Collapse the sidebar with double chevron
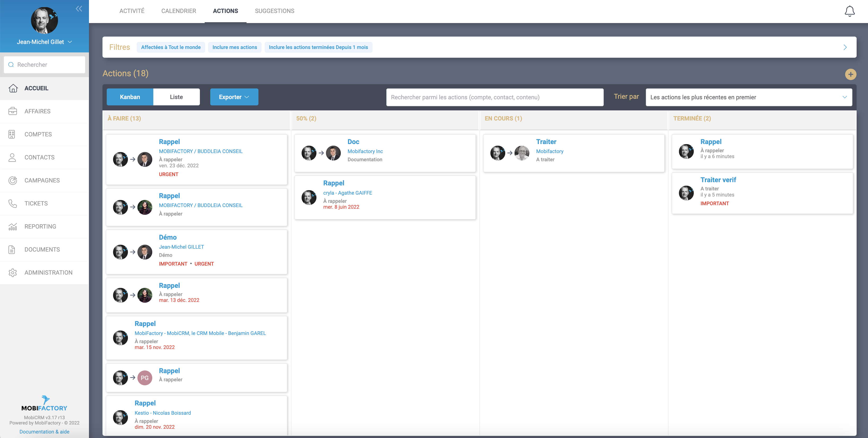This screenshot has width=868, height=438. pyautogui.click(x=79, y=9)
